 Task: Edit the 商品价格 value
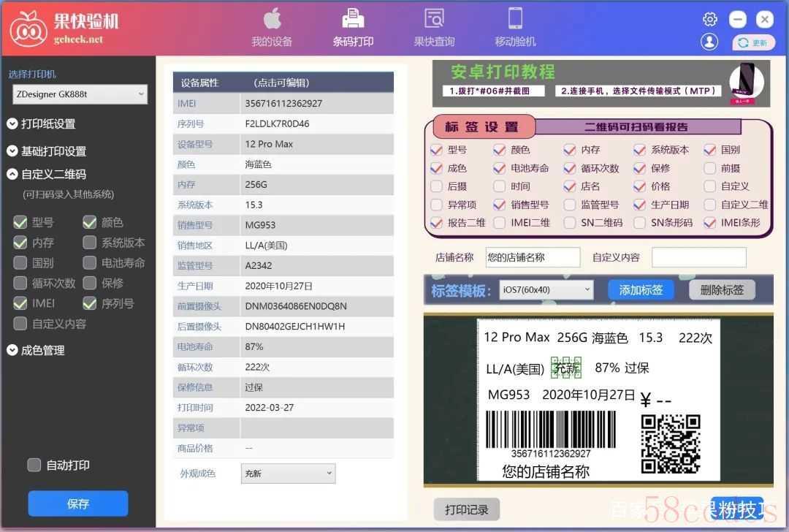click(316, 448)
